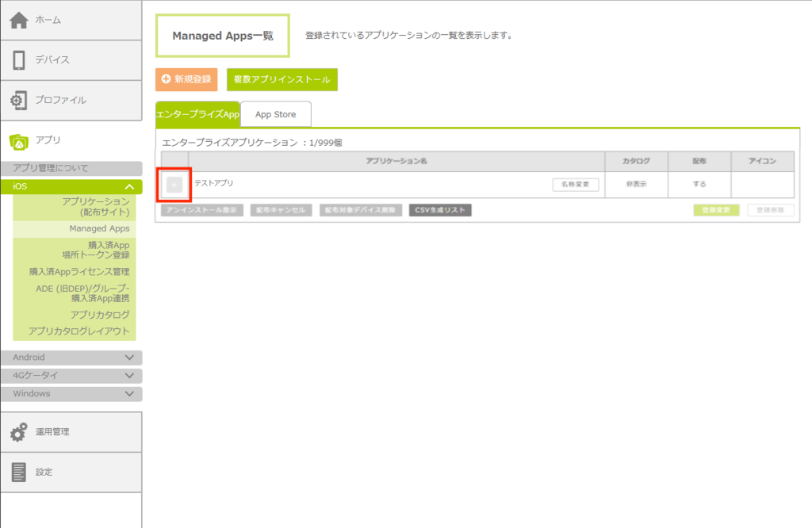
Task: Click the ホーム house icon
Action: (x=19, y=20)
